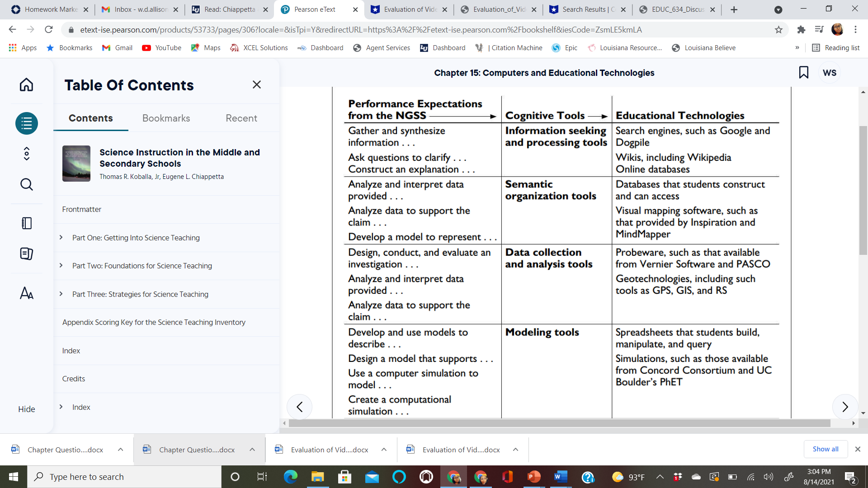Screen dimensions: 868x488
Task: Reload the current page
Action: [x=49, y=30]
